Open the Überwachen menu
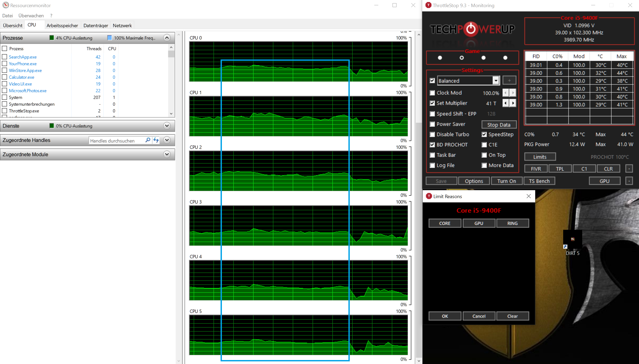 [31, 16]
